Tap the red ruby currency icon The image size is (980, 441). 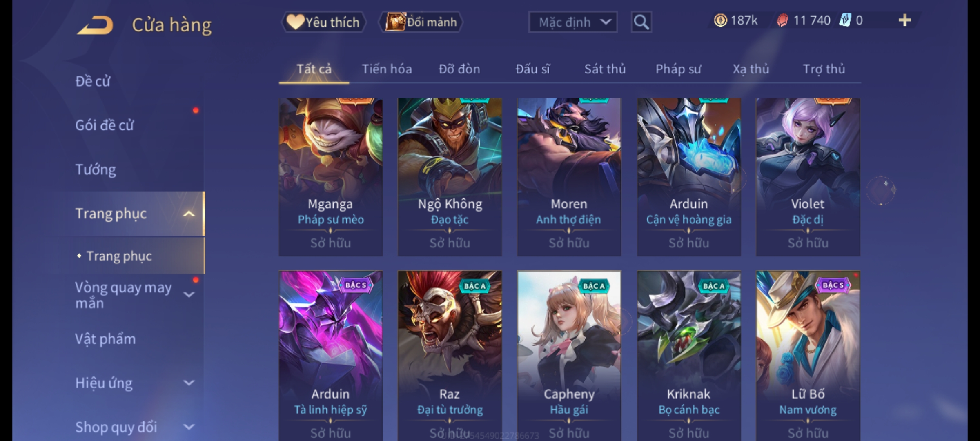coord(782,20)
